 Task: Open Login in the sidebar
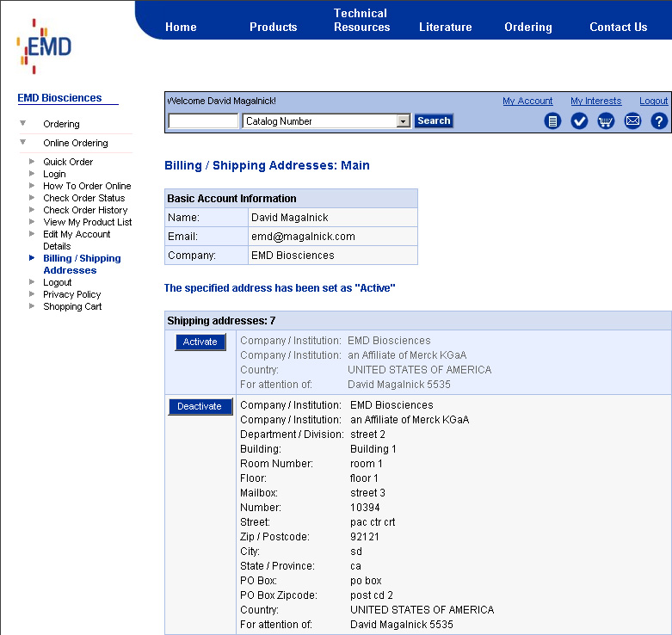click(x=54, y=174)
